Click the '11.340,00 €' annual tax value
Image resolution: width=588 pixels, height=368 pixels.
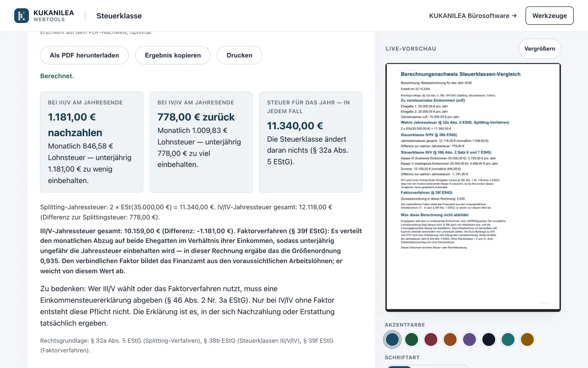coord(295,126)
